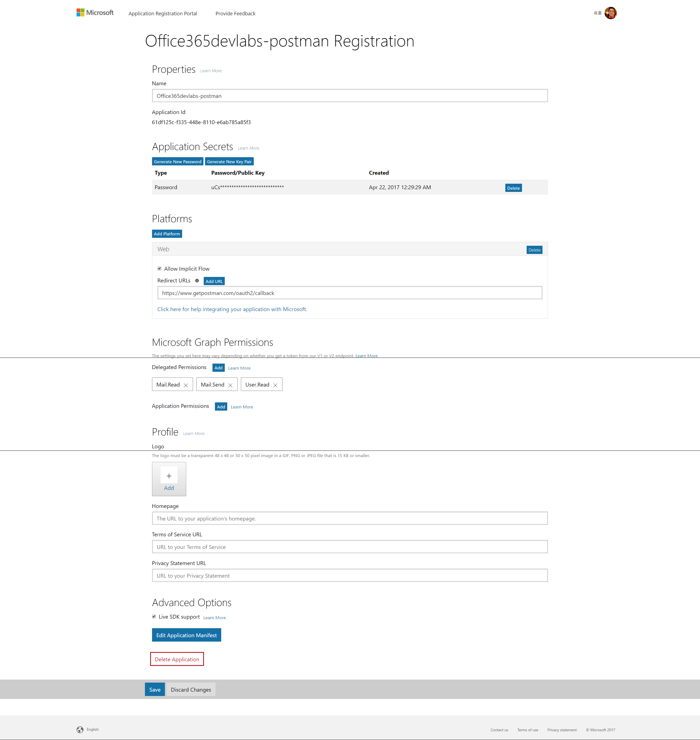The image size is (700, 740).
Task: Click the globe language icon
Action: (80, 730)
